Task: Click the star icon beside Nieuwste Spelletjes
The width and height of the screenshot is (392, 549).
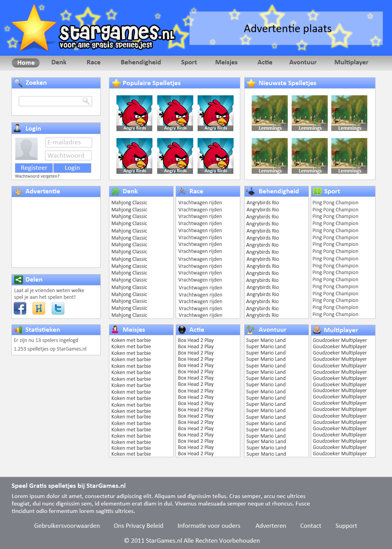Action: [251, 83]
